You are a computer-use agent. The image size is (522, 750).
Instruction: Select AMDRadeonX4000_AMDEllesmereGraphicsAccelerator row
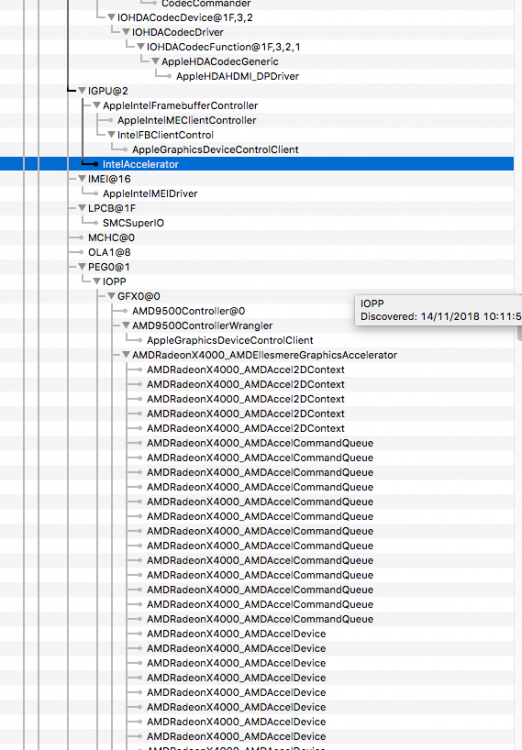tap(264, 355)
